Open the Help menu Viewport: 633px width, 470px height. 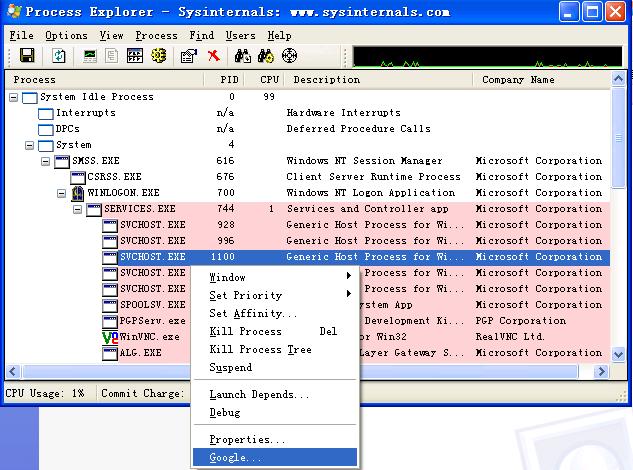click(x=279, y=36)
